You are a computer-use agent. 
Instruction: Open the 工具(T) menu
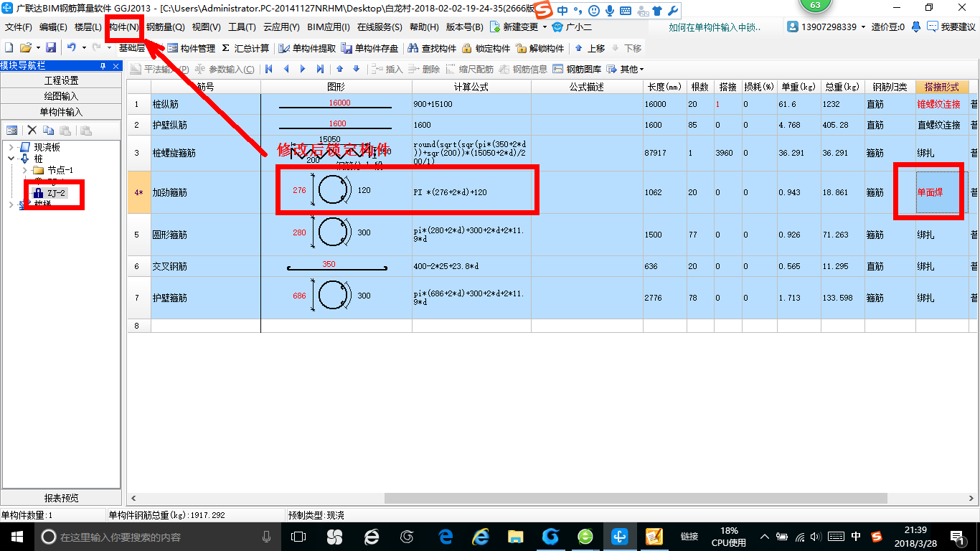pos(242,27)
